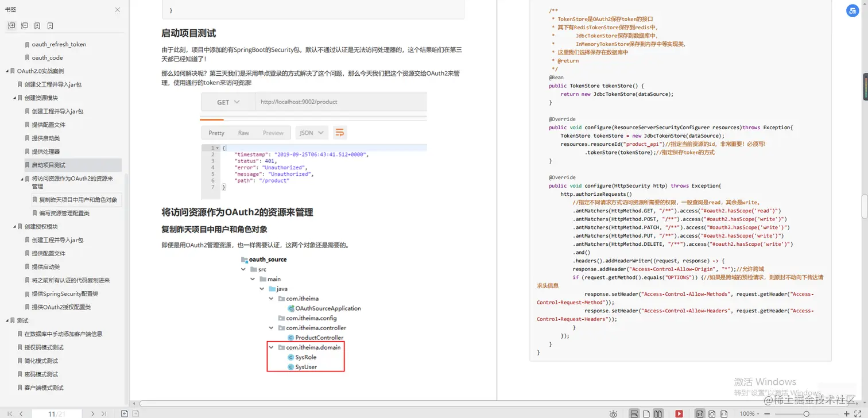Collapse all bookmarks in the panel
This screenshot has height=418, width=868.
click(x=24, y=26)
